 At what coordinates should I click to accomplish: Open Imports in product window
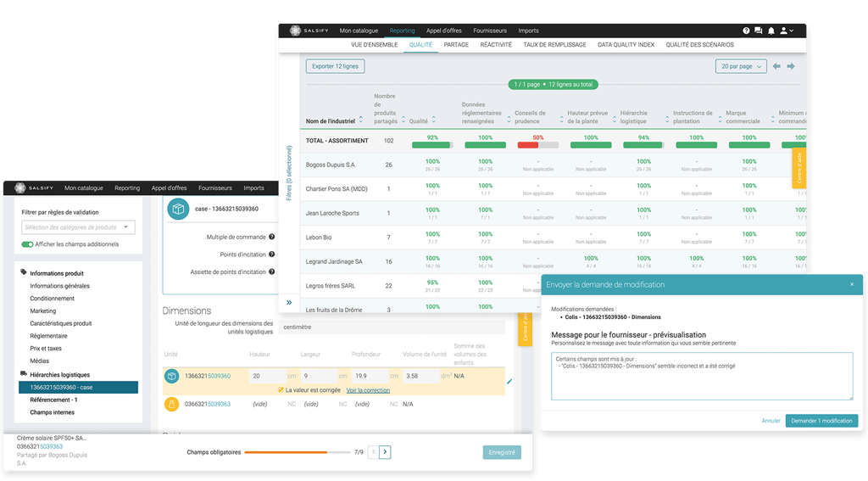pos(253,188)
